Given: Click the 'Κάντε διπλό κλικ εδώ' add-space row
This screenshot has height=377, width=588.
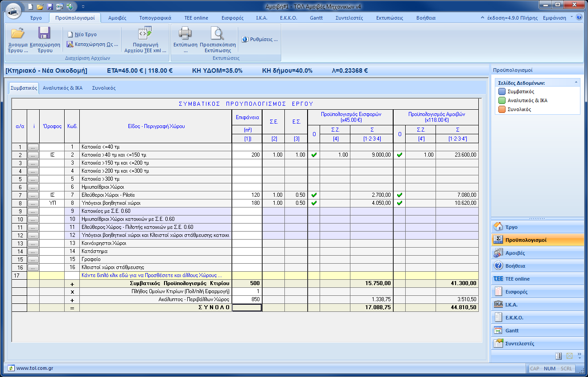Looking at the screenshot, I should pos(156,275).
